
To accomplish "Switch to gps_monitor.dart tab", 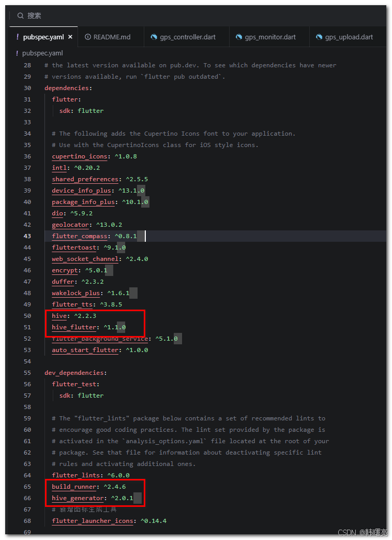I will pyautogui.click(x=269, y=37).
